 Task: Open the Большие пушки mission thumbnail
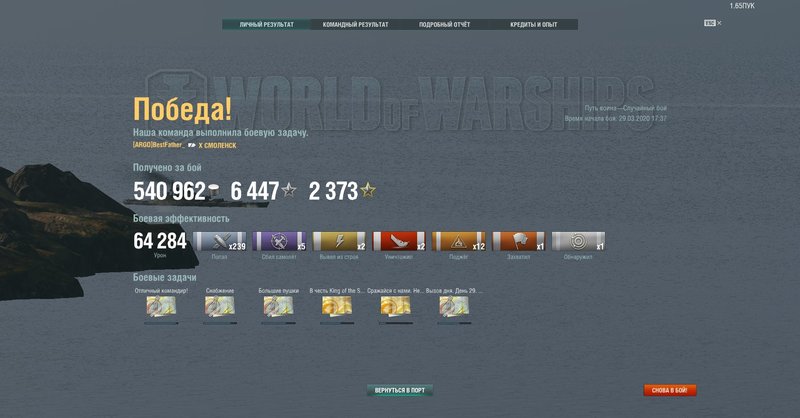(x=279, y=307)
